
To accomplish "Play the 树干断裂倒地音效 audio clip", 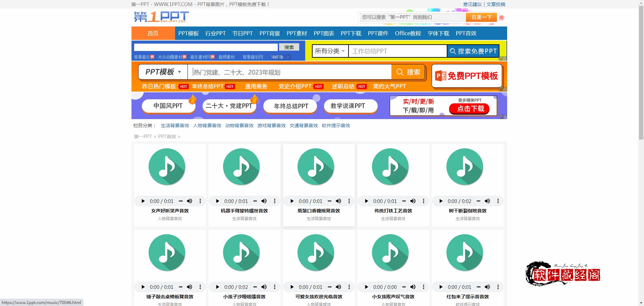I will coord(441,201).
